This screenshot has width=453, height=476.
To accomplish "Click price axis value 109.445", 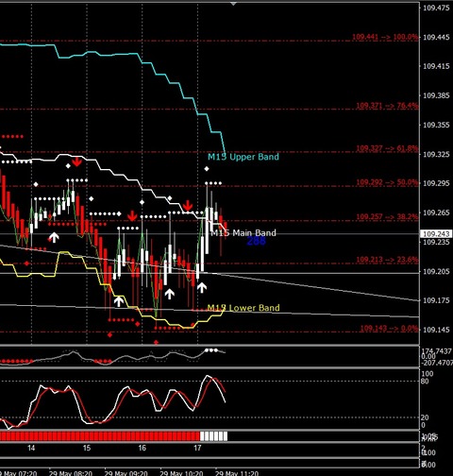I will tap(436, 38).
